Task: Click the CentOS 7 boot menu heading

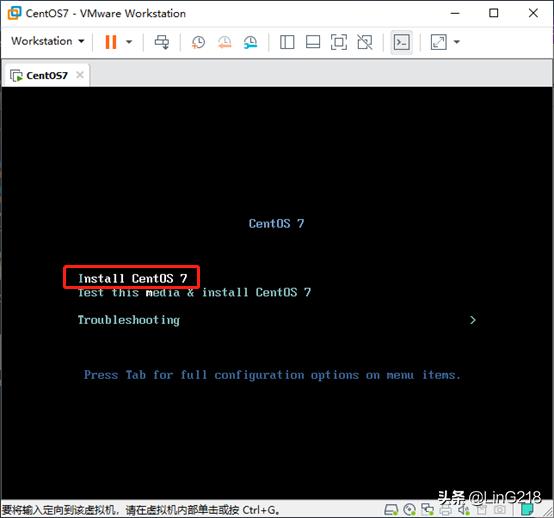Action: click(276, 223)
